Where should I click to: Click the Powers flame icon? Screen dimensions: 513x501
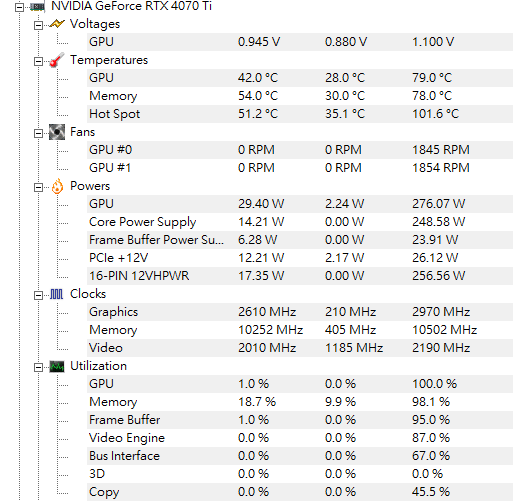[x=57, y=186]
